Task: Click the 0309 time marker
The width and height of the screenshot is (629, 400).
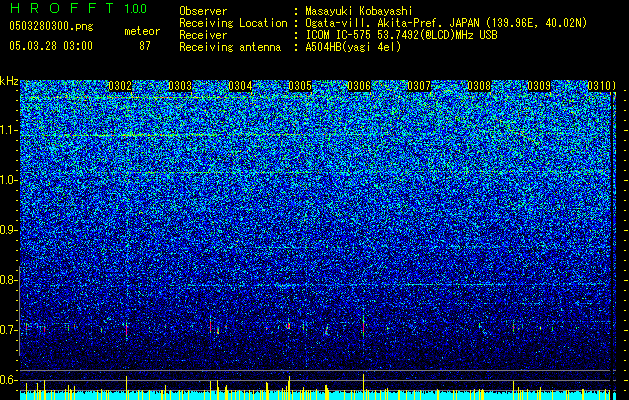Action: [x=539, y=86]
